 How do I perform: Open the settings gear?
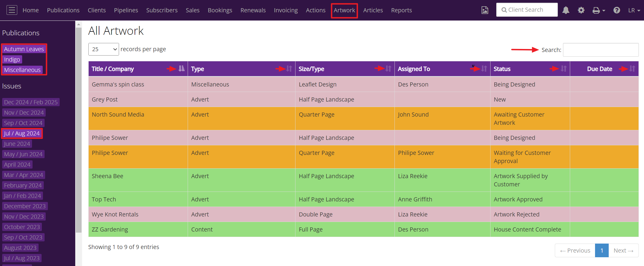click(x=581, y=10)
